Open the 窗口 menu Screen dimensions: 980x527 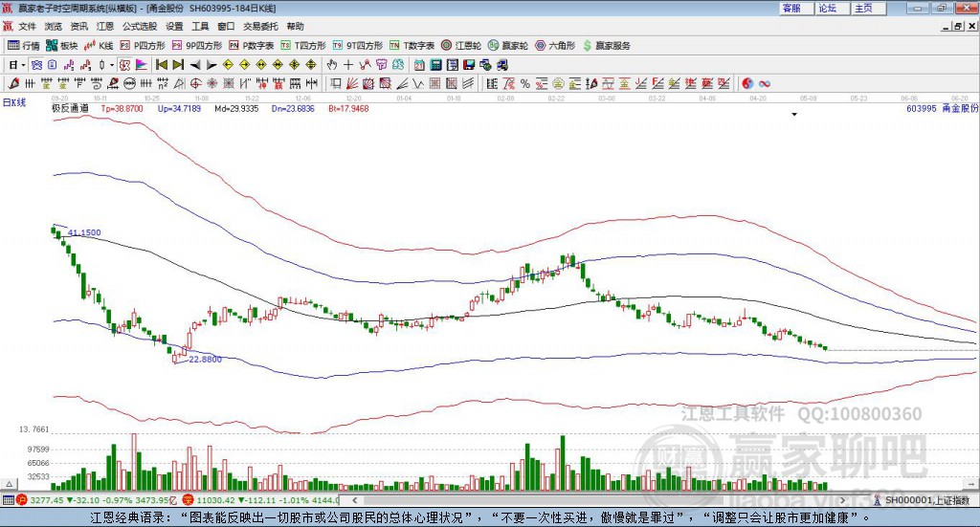(226, 26)
